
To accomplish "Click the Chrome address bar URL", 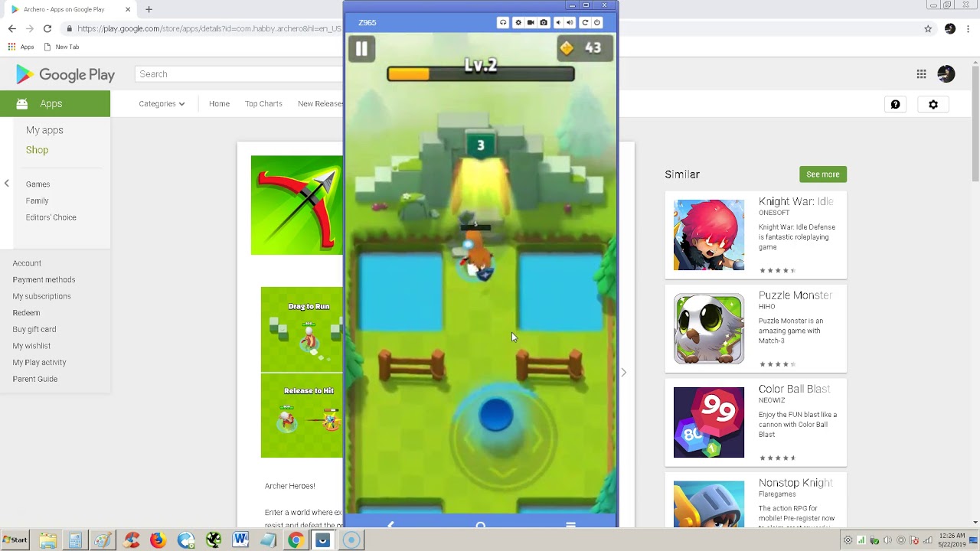I will 209,29.
